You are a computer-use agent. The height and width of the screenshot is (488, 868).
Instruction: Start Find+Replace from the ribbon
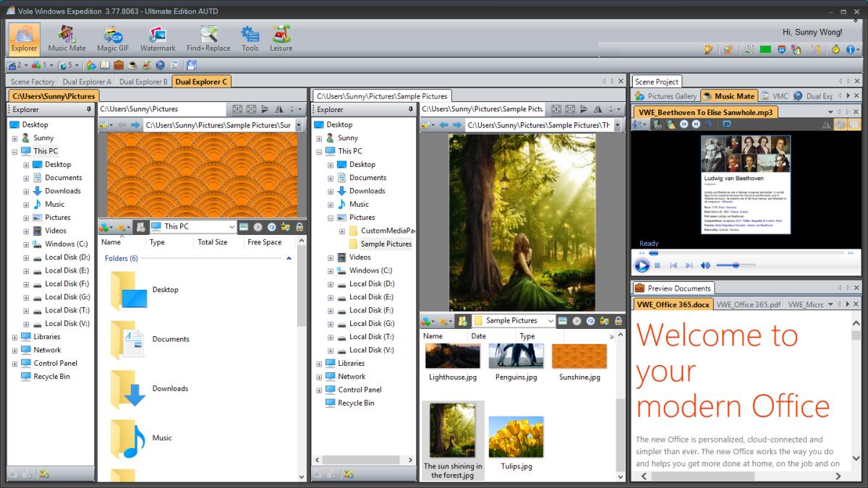(208, 38)
